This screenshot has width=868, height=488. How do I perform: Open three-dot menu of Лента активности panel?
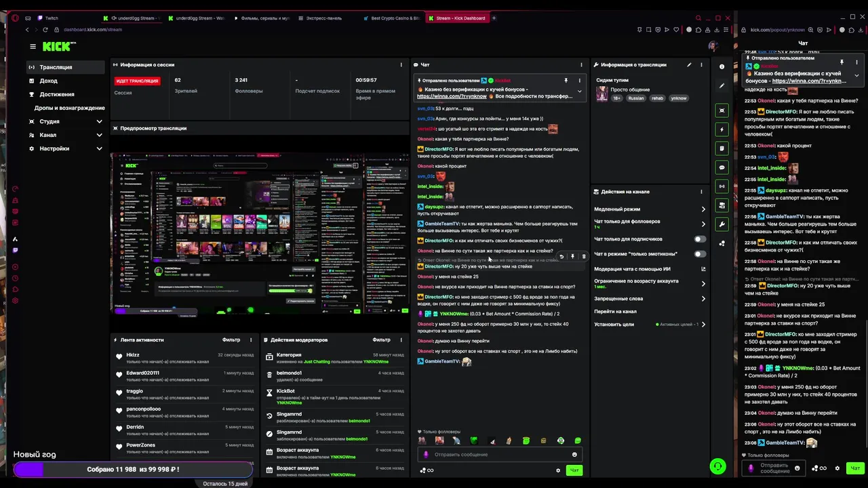point(251,340)
